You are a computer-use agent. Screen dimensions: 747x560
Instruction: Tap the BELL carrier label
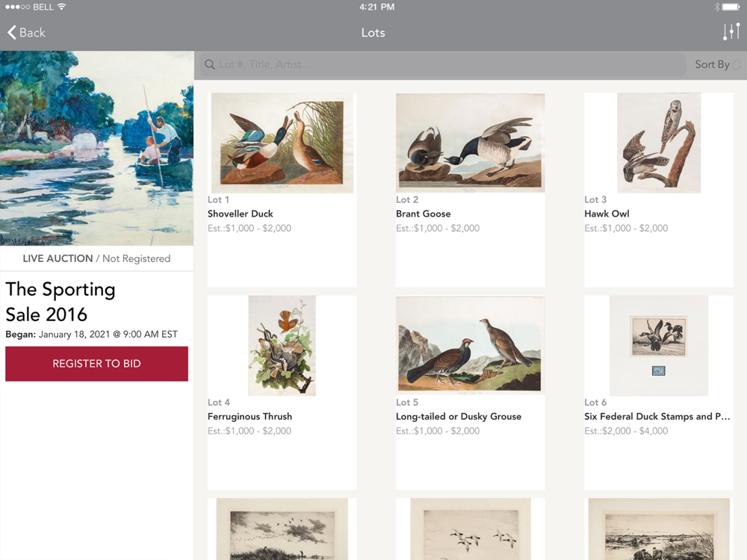tap(43, 7)
